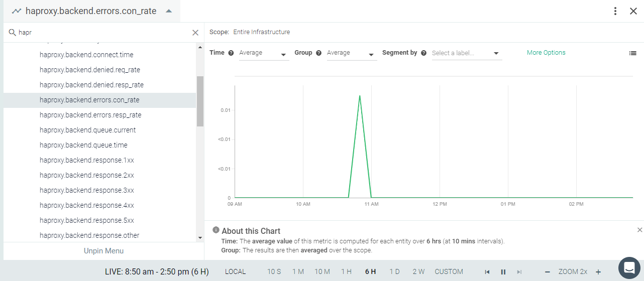Select haproxy.backend.response.other metric

(99, 235)
